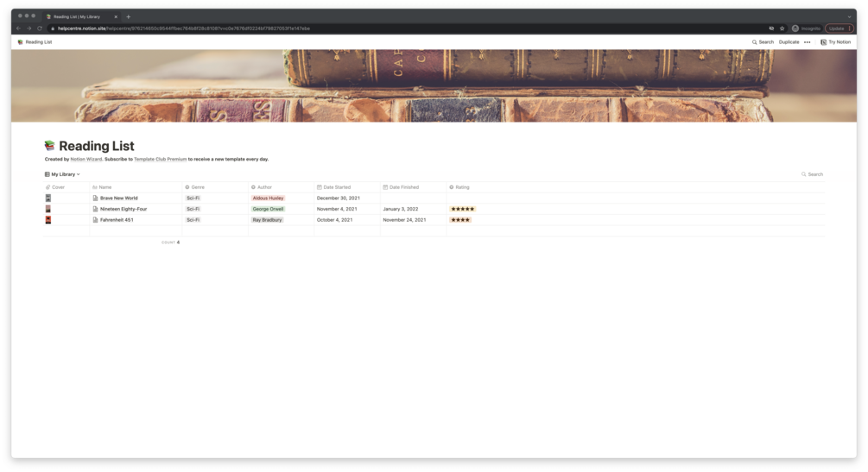Click the browser forward arrow

(x=29, y=28)
